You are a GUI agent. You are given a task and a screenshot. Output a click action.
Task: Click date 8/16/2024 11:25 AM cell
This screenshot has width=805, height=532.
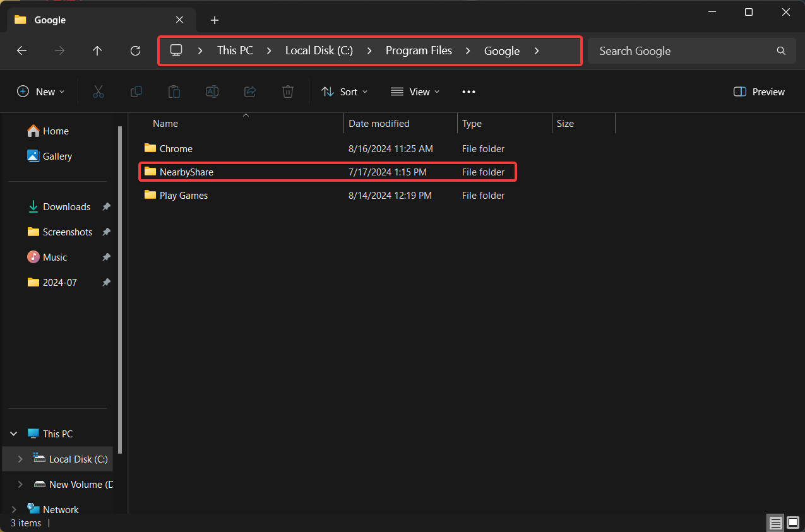click(391, 149)
